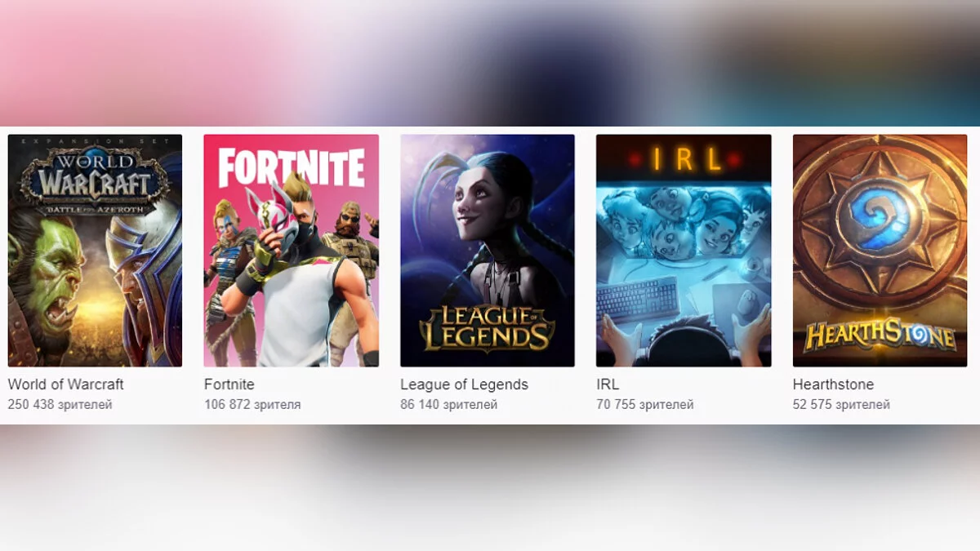Click the Fortnite title link

click(x=229, y=384)
